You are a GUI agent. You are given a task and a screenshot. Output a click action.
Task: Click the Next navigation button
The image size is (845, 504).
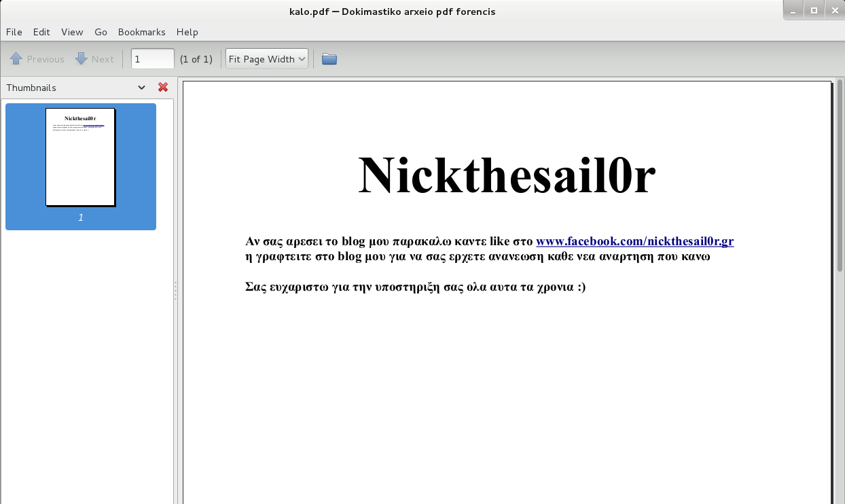(x=94, y=58)
